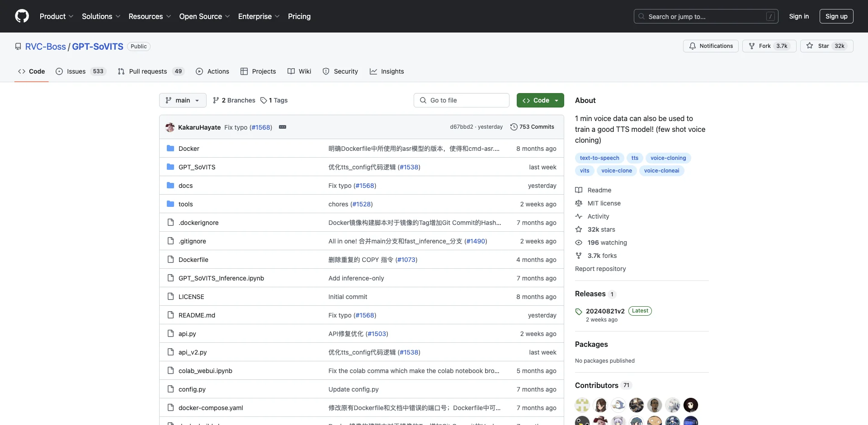Open Contributors 71 heading link

tap(603, 385)
